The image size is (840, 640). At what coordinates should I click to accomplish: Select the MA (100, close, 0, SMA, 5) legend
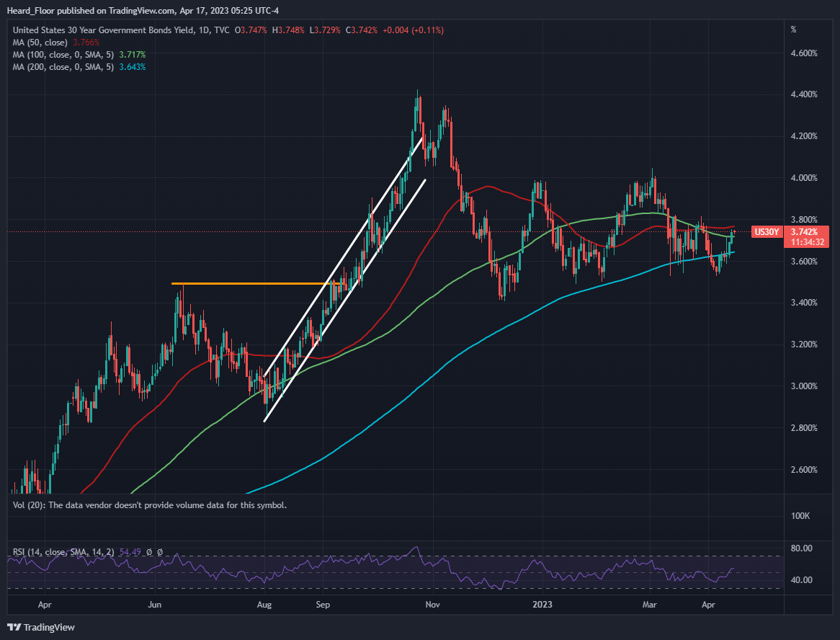(63, 55)
